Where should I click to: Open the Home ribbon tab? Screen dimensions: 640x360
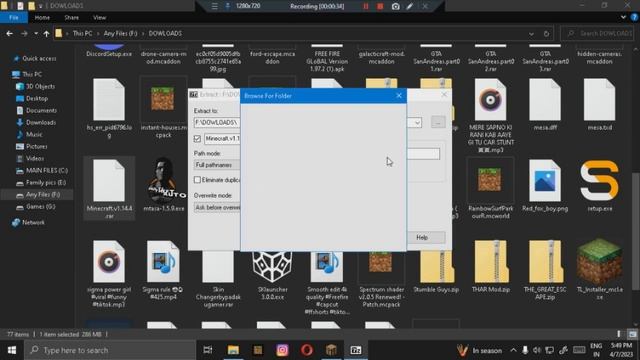pyautogui.click(x=42, y=18)
